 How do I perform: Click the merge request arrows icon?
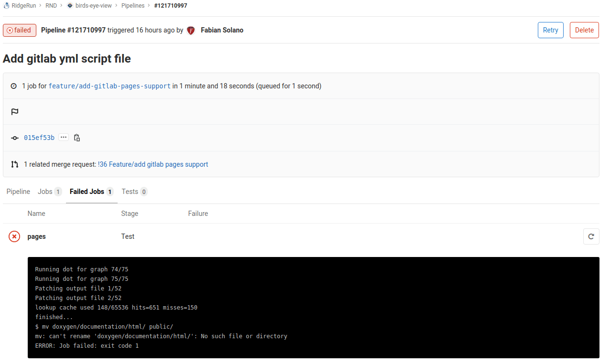click(14, 164)
